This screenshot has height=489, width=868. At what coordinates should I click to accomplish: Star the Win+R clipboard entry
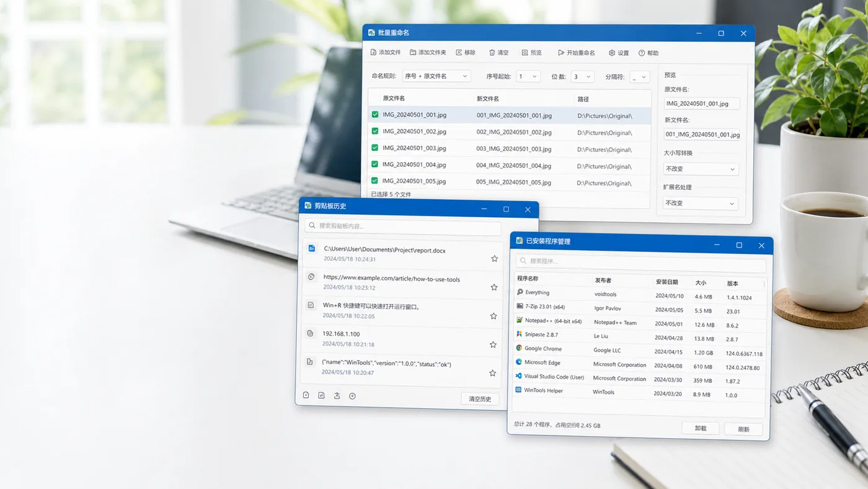click(494, 316)
